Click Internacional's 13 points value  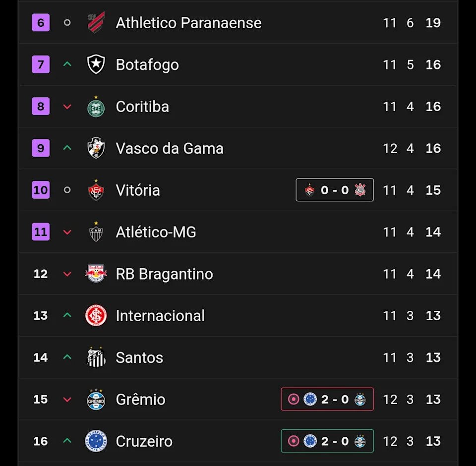click(433, 316)
